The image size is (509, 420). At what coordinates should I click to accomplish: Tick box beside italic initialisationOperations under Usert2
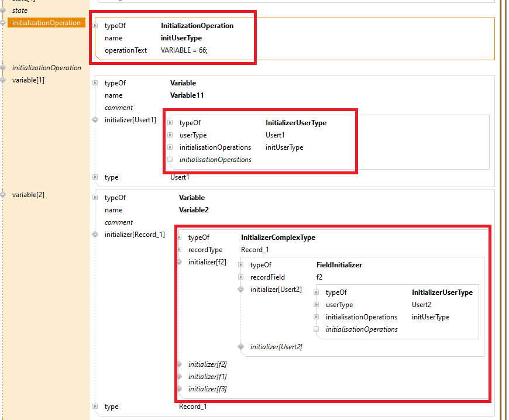(317, 329)
